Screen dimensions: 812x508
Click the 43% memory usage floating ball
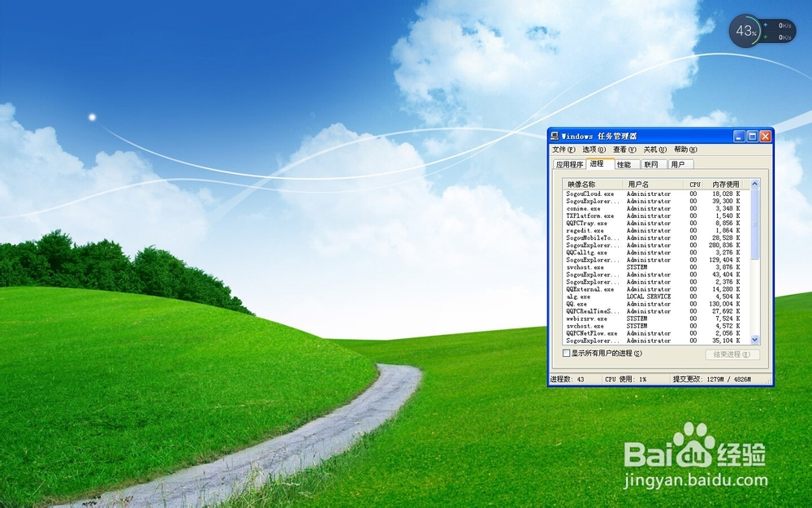coord(745,31)
